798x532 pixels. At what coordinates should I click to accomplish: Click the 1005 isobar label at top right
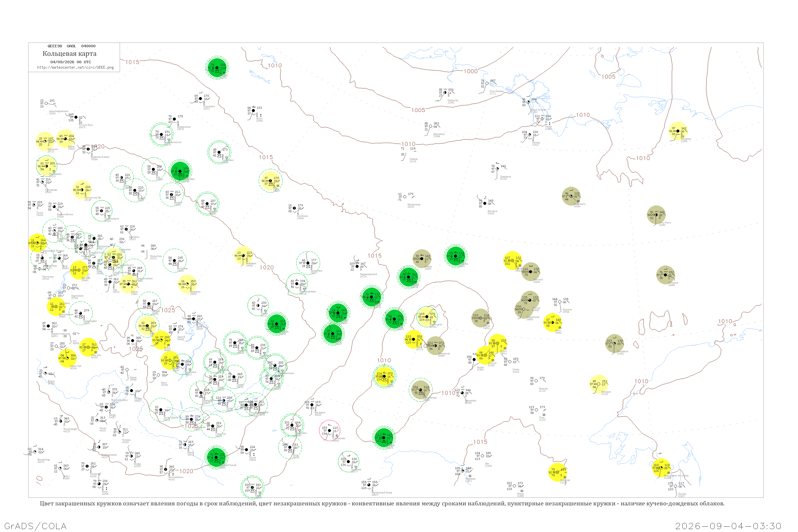[x=608, y=77]
